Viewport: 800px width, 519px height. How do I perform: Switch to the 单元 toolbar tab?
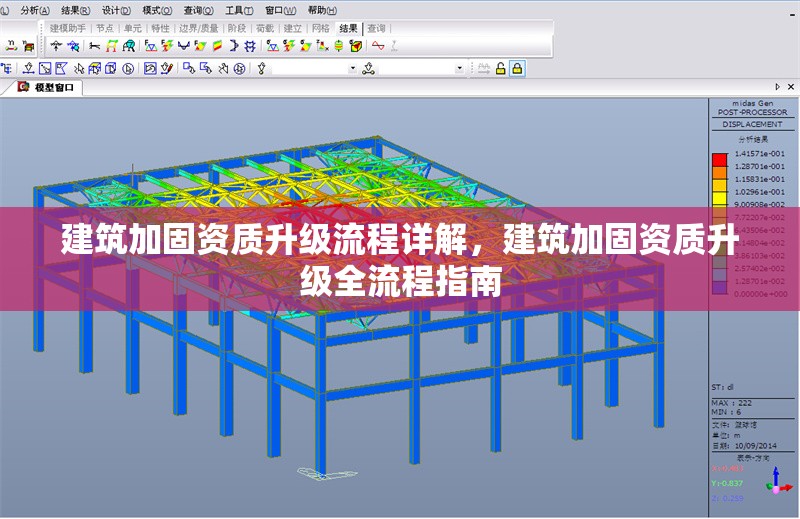133,29
